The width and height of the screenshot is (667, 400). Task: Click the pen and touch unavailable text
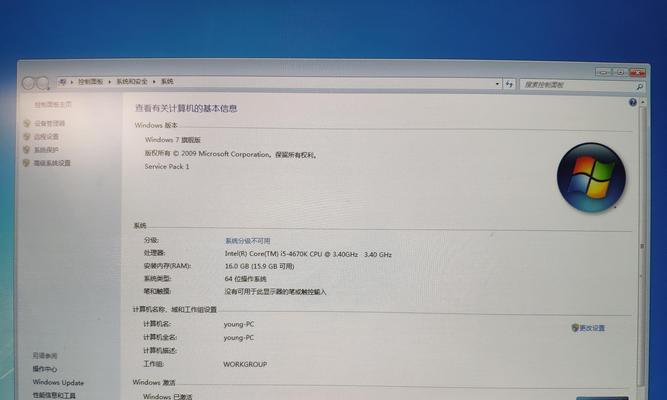(x=275, y=291)
